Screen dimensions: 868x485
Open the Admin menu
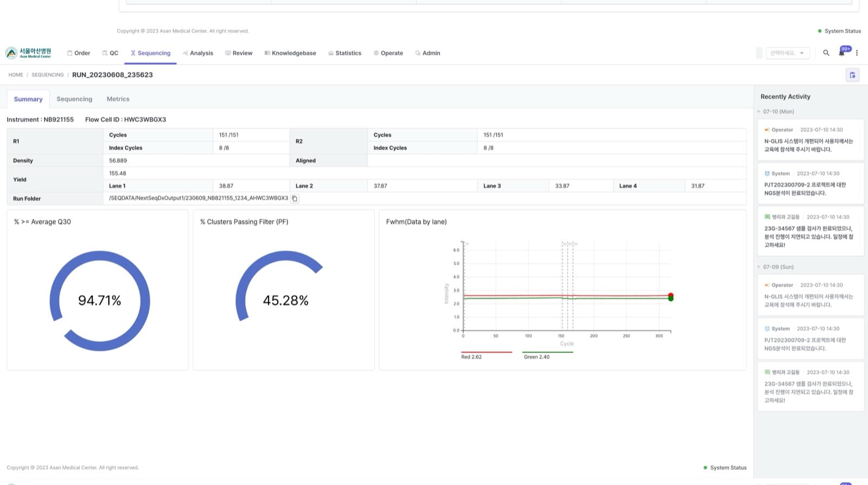coord(427,53)
